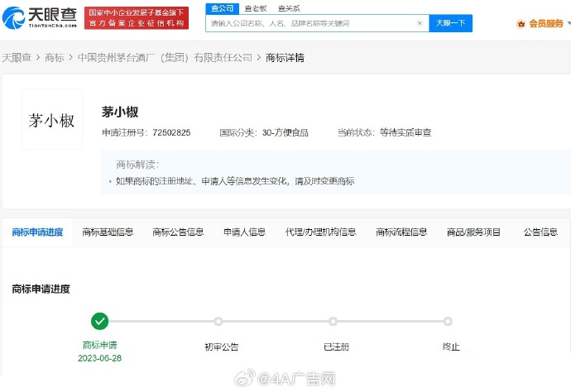Image resolution: width=571 pixels, height=392 pixels.
Task: Switch to the 商标流程信息 tab
Action: tap(401, 232)
